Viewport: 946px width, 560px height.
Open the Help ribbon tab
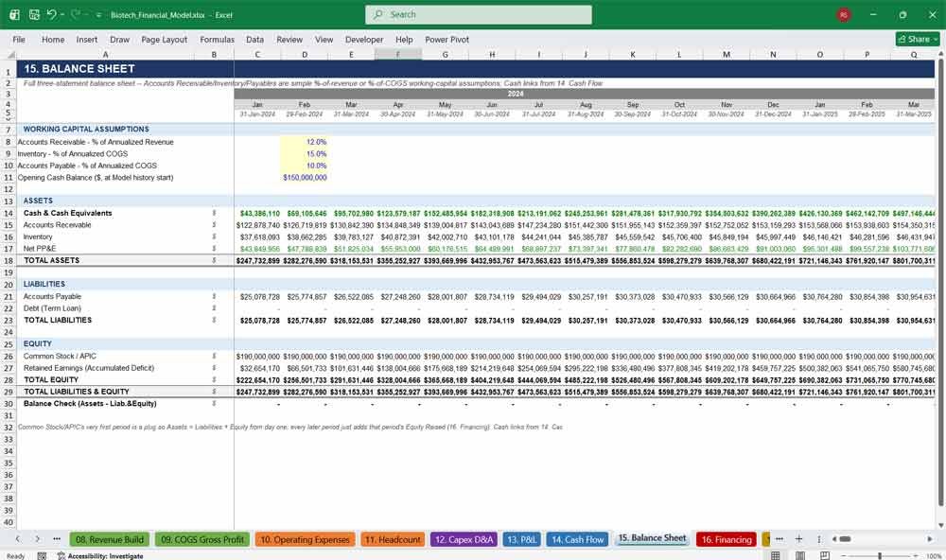[404, 39]
